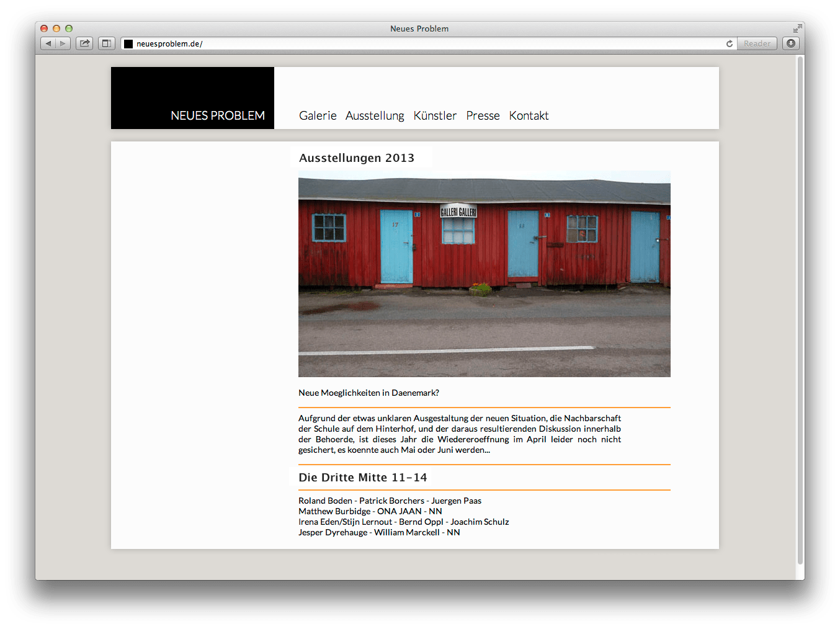Open the Downloads button in toolbar

(x=791, y=43)
